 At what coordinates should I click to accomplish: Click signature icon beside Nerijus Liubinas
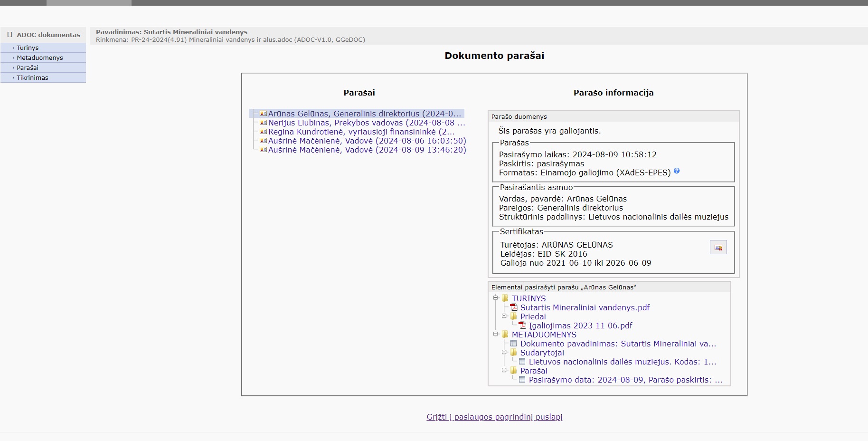pyautogui.click(x=263, y=123)
